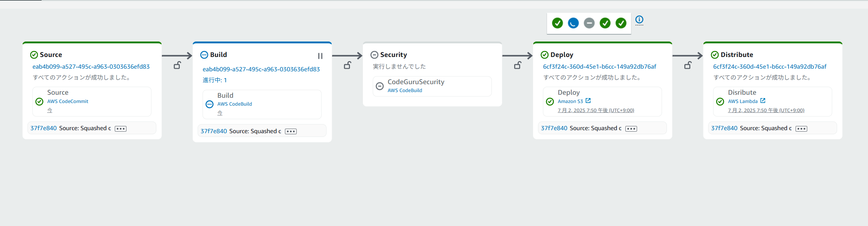This screenshot has width=868, height=226.
Task: Expand commit details in Build stage
Action: [291, 132]
